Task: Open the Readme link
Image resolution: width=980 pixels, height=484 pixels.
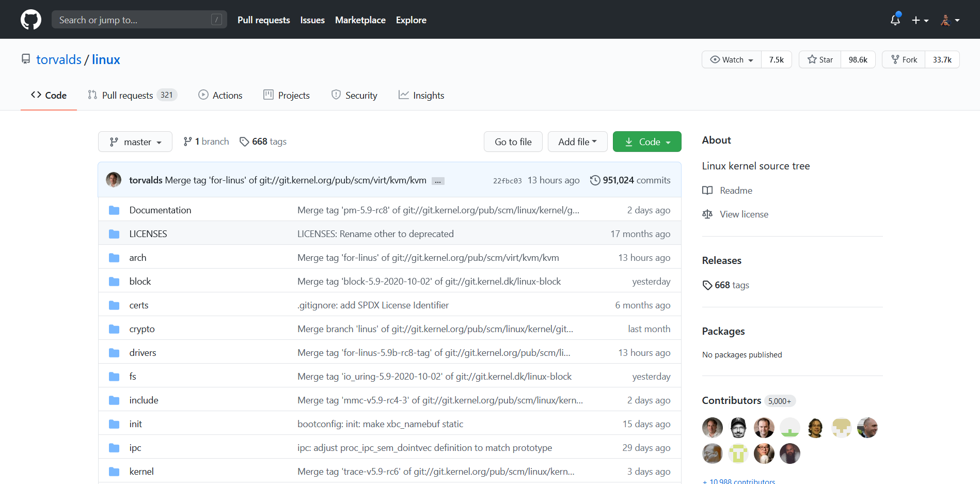Action: pos(727,191)
